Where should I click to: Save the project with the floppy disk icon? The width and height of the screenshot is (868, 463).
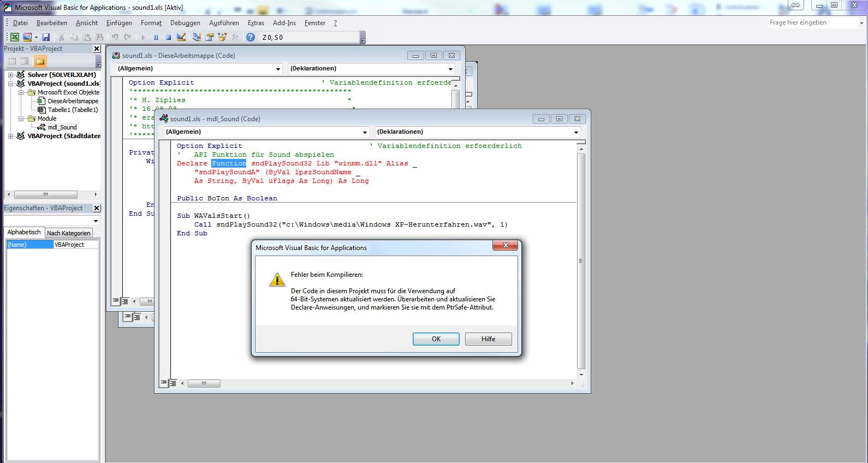click(46, 37)
